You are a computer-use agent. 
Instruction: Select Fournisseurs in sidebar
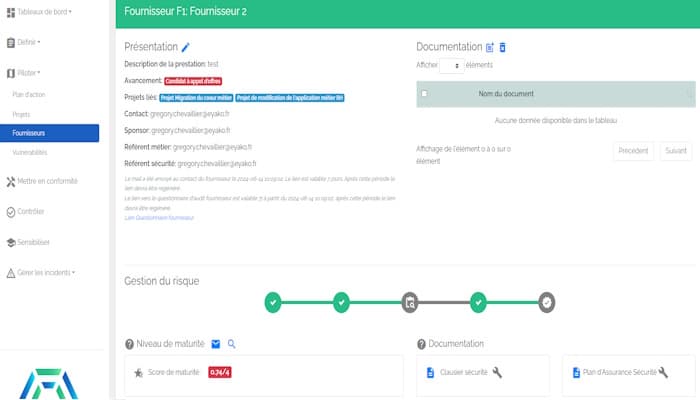[50, 133]
